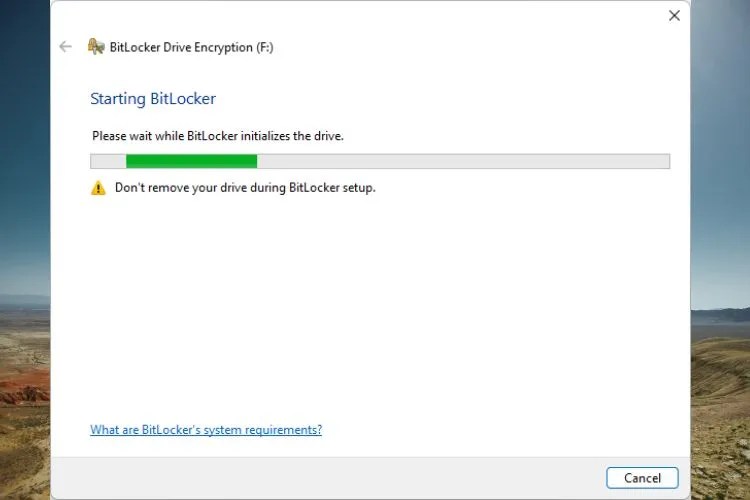The width and height of the screenshot is (750, 500).
Task: Click the '(F:)' drive letter in the title
Action: [x=265, y=47]
